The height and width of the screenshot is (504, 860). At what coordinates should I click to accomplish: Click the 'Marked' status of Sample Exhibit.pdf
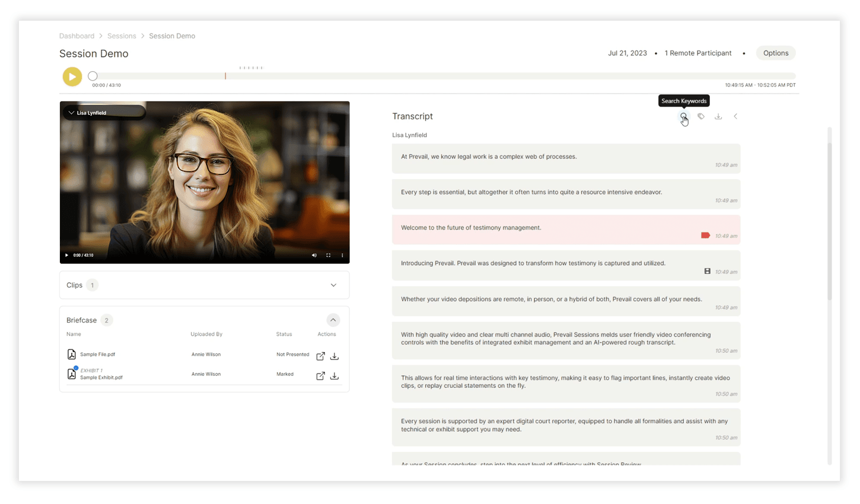[x=285, y=374]
